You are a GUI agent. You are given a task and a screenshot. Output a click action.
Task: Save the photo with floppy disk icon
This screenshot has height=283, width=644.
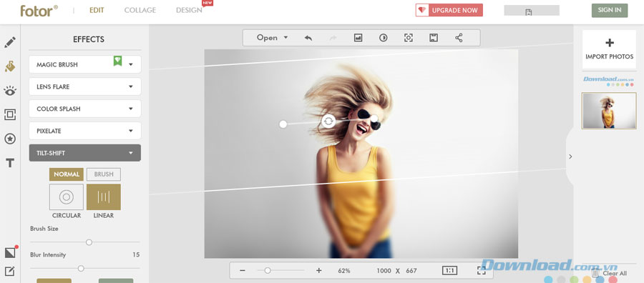point(434,38)
